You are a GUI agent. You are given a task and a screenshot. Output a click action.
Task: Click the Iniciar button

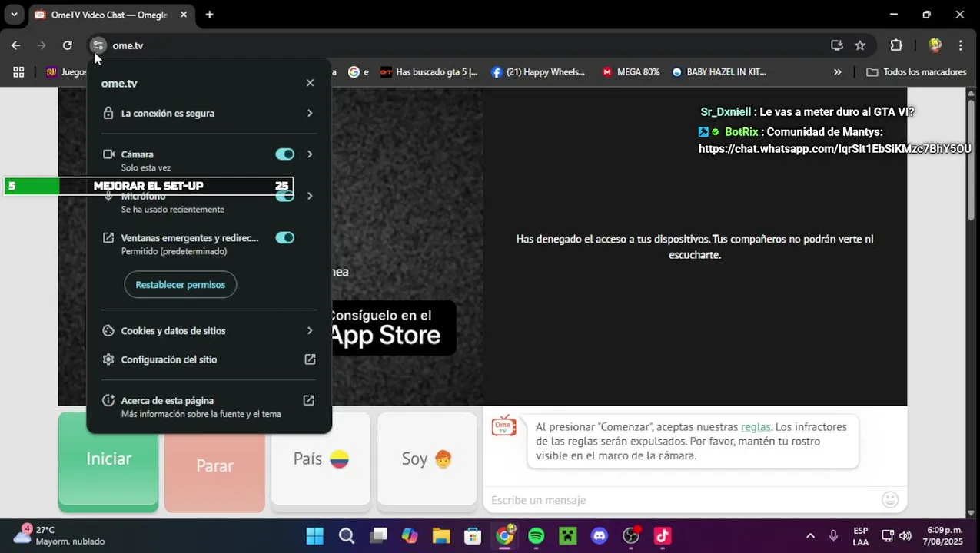click(x=108, y=461)
